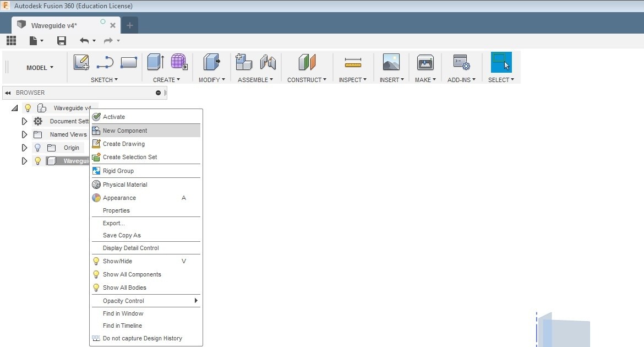This screenshot has height=347, width=644.
Task: Choose Display Detail Control menu entry
Action: pyautogui.click(x=146, y=248)
